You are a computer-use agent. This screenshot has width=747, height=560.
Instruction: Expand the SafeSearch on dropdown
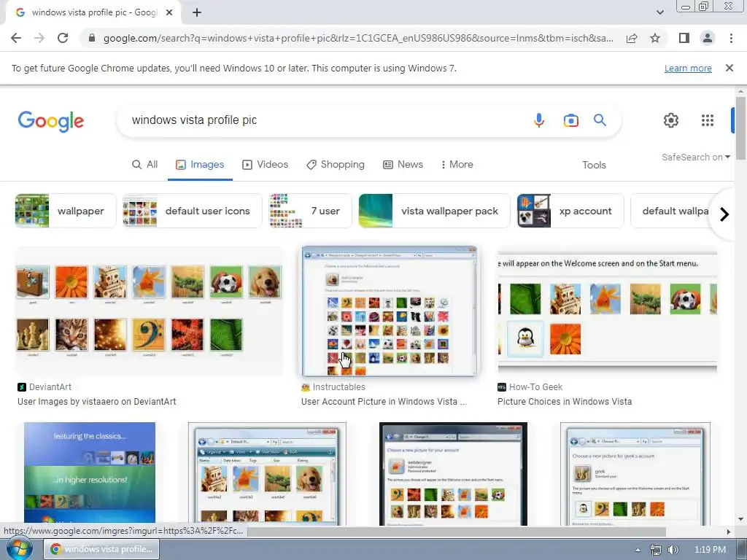[x=695, y=157]
